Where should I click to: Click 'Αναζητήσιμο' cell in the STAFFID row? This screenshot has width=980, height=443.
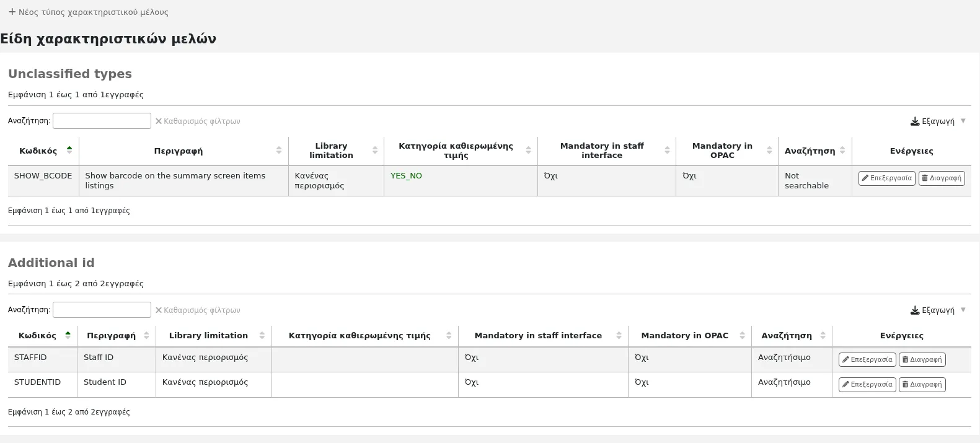coord(792,360)
